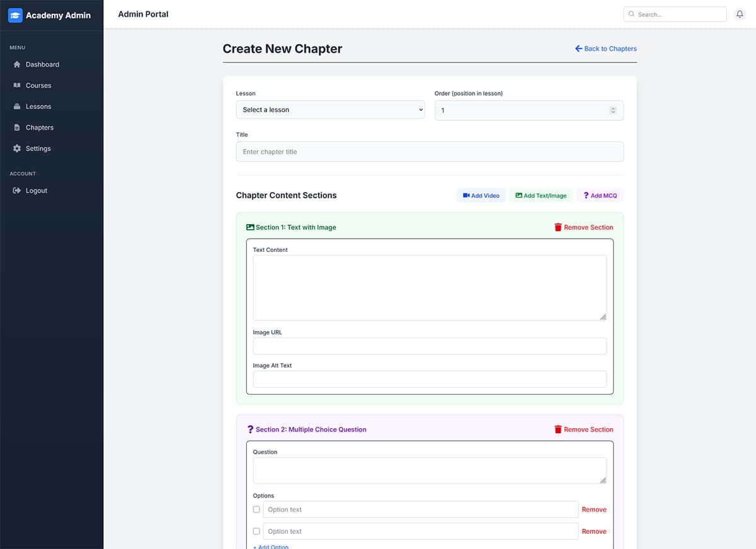Remove the first option text row
The width and height of the screenshot is (756, 549).
(x=594, y=509)
